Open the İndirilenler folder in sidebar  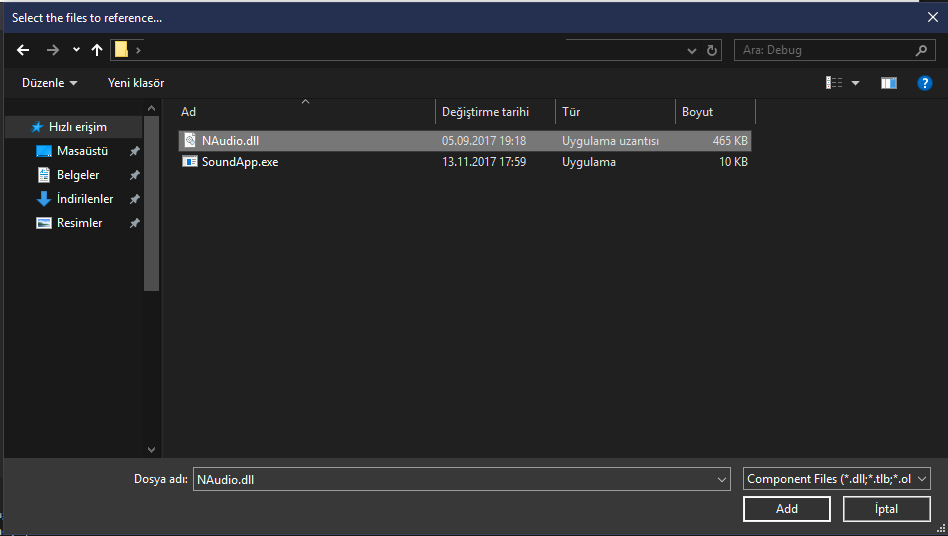[84, 199]
